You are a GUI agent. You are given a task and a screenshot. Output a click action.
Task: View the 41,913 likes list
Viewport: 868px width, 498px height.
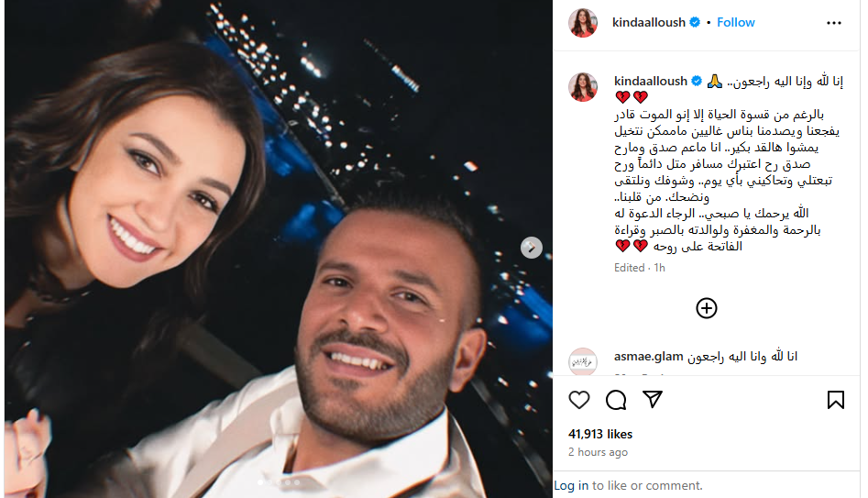click(x=600, y=435)
